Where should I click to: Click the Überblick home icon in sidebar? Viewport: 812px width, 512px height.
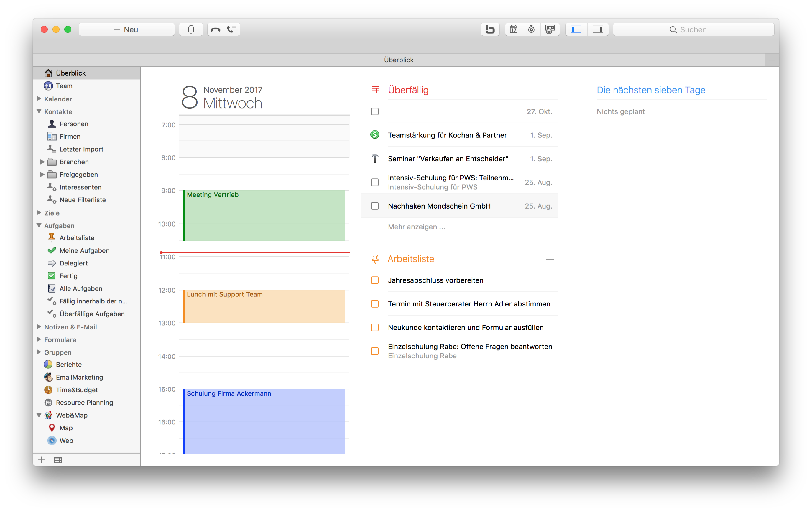(48, 73)
